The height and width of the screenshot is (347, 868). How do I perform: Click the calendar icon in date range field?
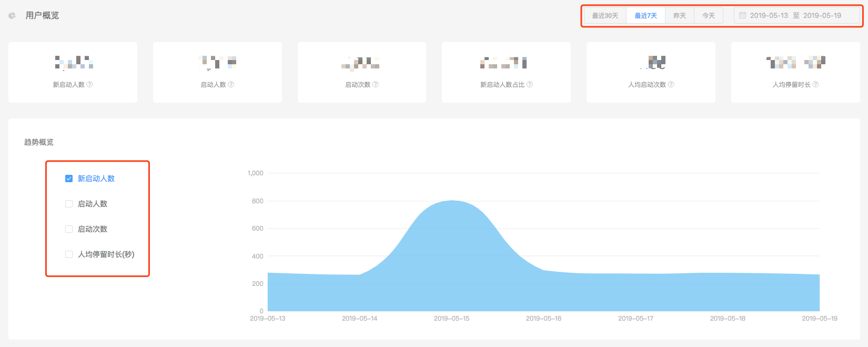click(x=742, y=15)
